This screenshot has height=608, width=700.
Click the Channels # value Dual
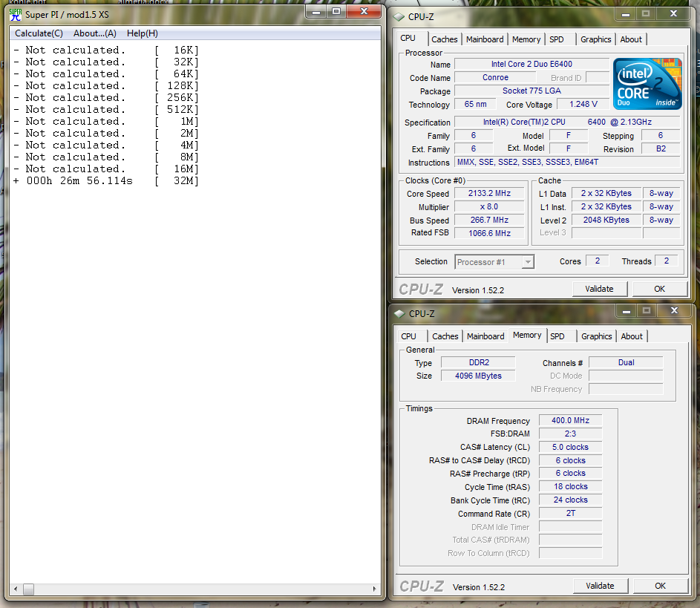point(626,362)
